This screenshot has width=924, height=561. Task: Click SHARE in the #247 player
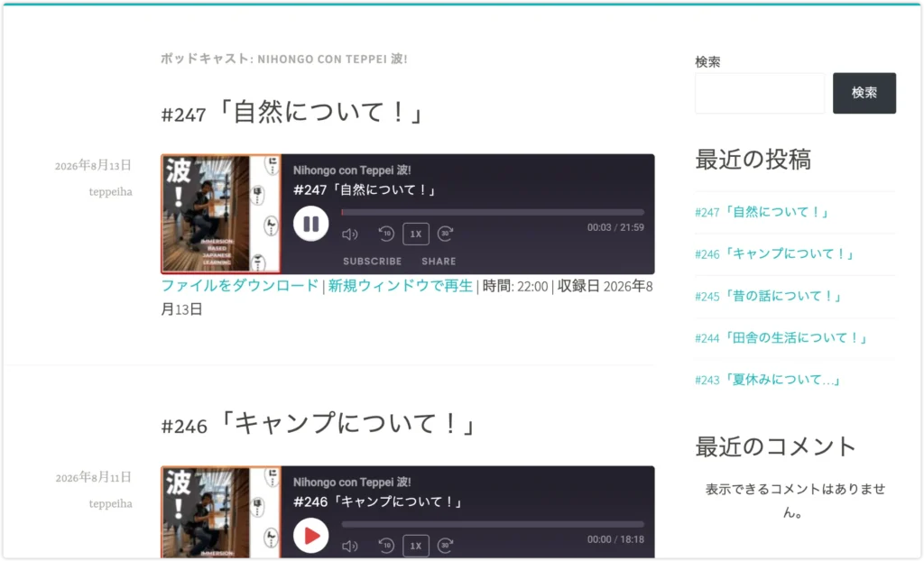coord(439,261)
